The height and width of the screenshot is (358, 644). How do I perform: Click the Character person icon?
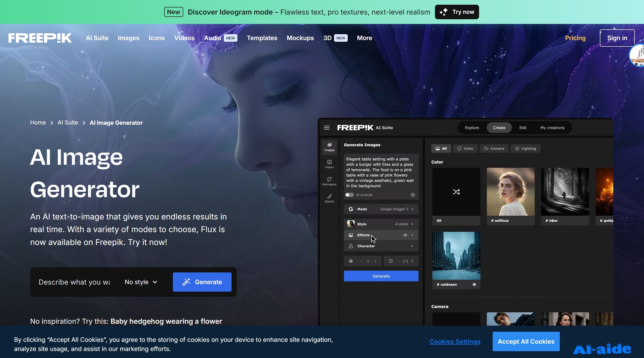[x=351, y=246]
